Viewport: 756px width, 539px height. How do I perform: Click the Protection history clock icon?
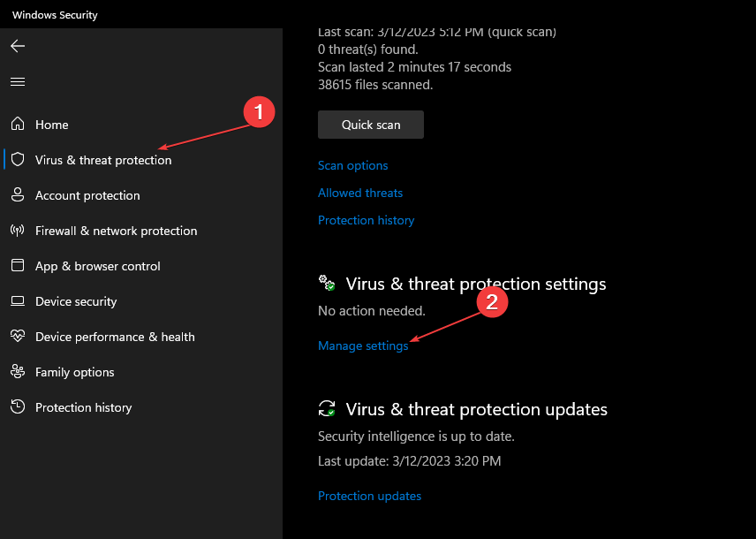[18, 406]
